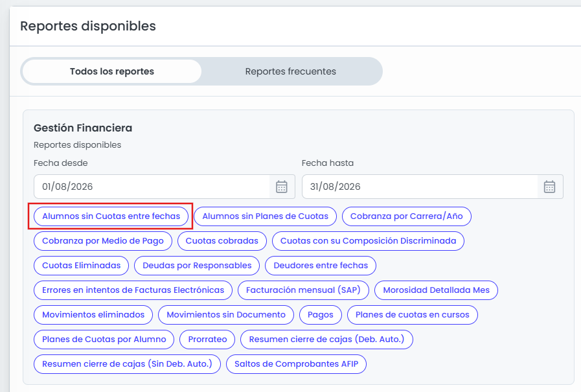
Task: Open calendar picker for Fecha hasta
Action: [x=549, y=187]
